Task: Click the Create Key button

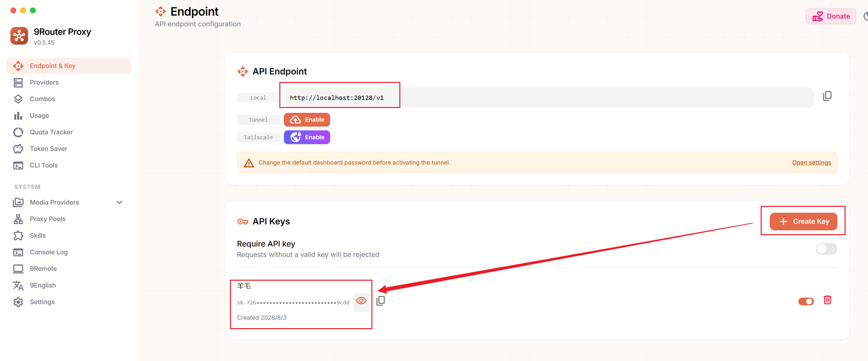Action: click(803, 221)
